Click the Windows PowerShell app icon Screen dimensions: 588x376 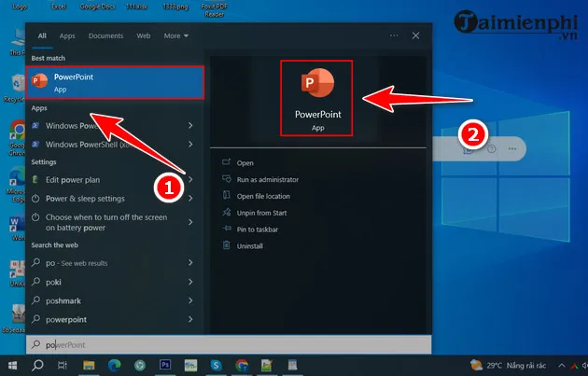point(35,125)
